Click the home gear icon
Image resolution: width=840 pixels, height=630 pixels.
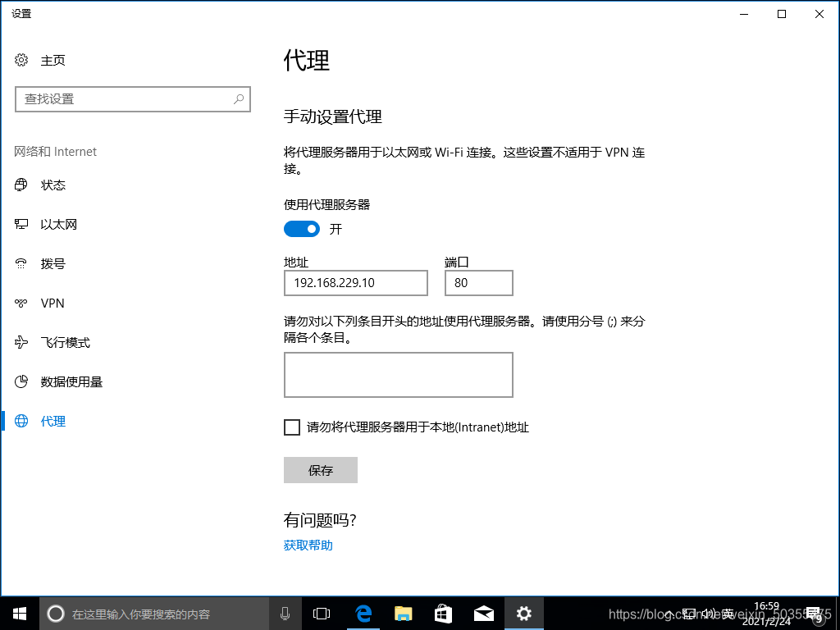tap(21, 60)
